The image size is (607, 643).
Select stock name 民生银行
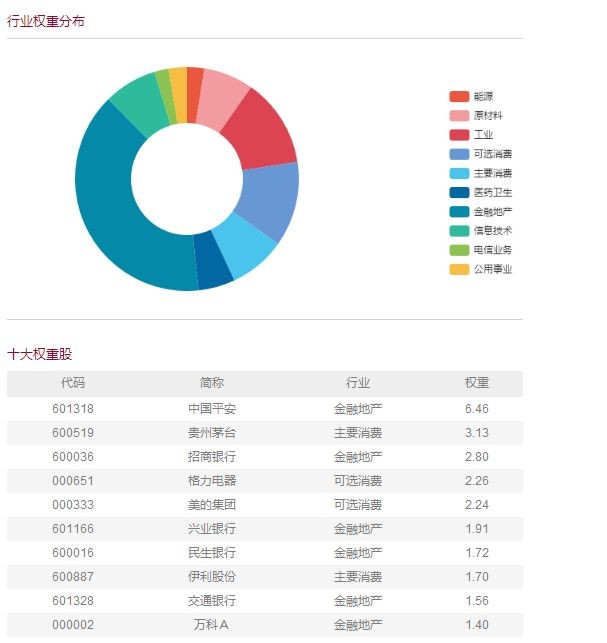(212, 553)
